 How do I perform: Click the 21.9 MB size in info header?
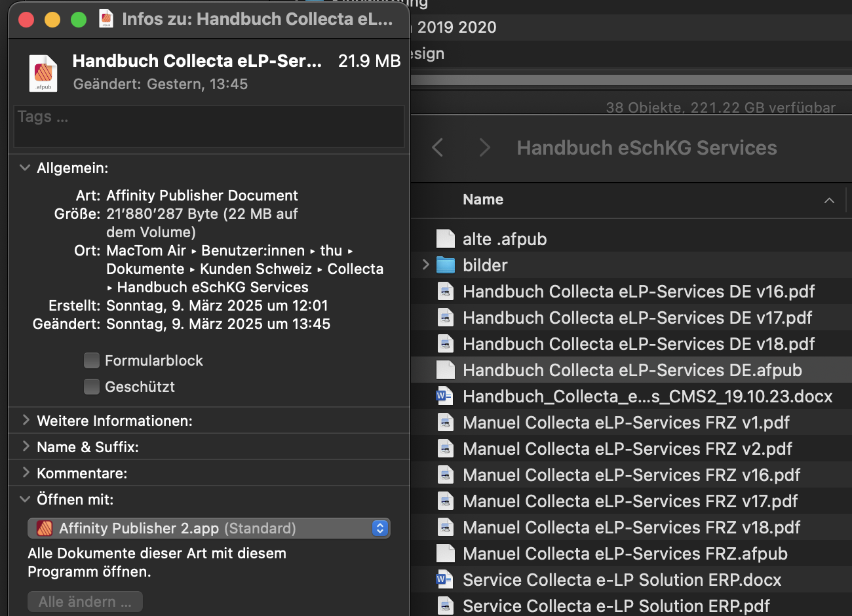369,61
